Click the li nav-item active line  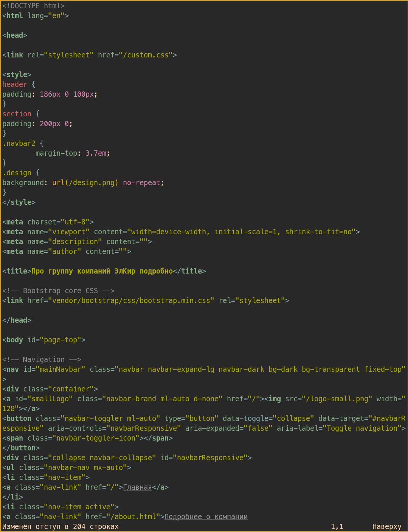point(61,507)
